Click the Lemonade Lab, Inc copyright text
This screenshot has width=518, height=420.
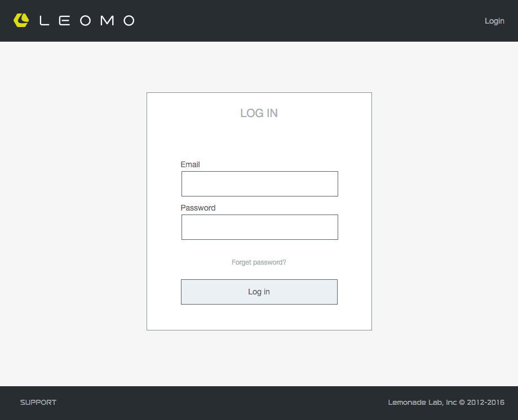pos(446,403)
